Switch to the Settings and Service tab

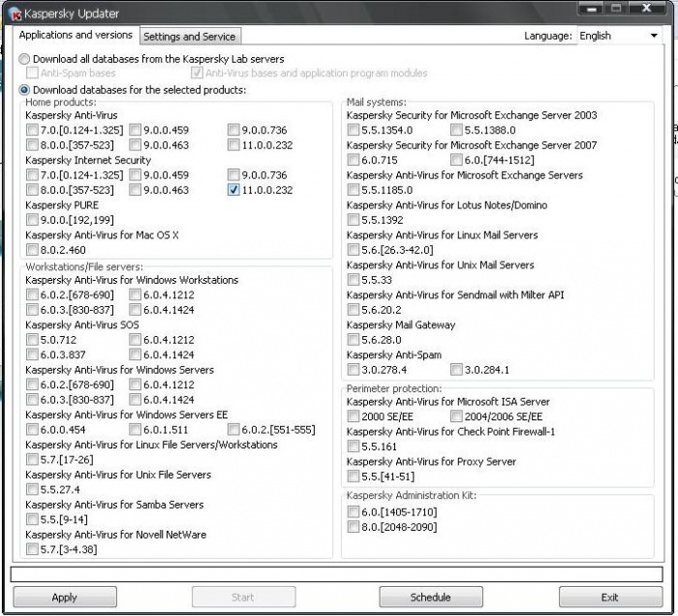coord(190,36)
